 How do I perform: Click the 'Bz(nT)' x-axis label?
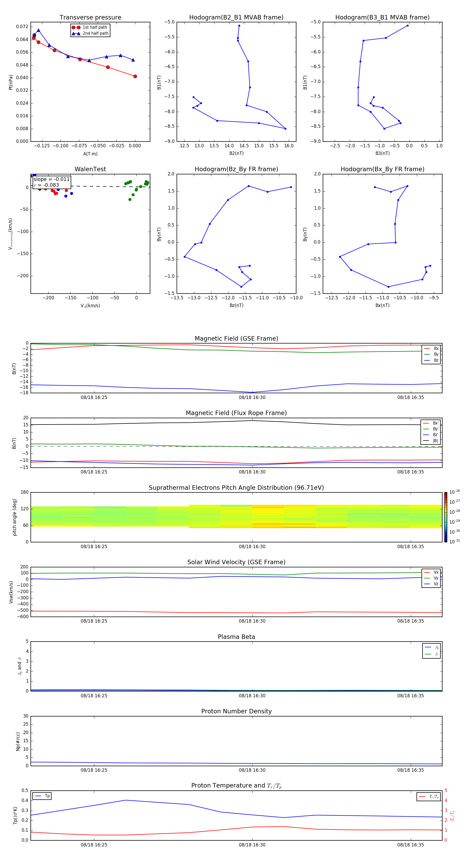[x=236, y=305]
